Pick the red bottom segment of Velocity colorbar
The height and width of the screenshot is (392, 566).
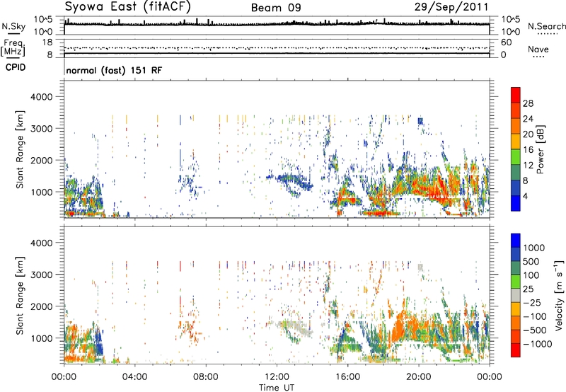coord(516,350)
